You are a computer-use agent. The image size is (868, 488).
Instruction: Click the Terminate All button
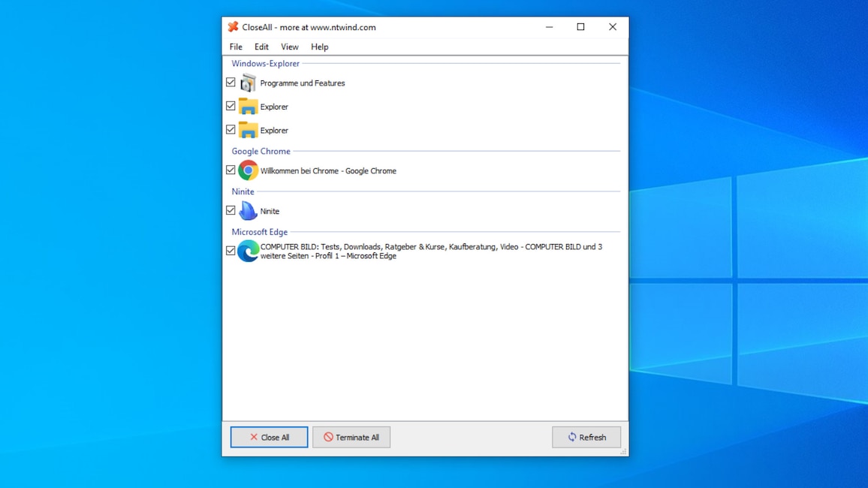(351, 437)
